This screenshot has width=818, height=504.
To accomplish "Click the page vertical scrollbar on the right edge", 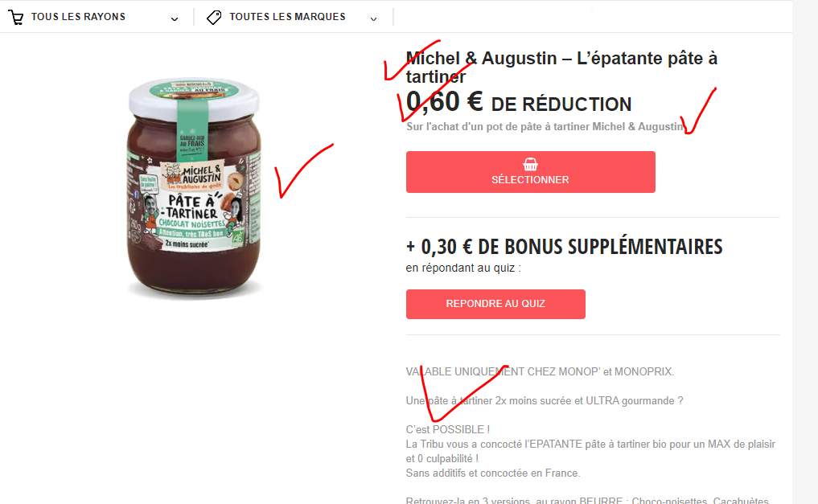I will tap(805, 252).
